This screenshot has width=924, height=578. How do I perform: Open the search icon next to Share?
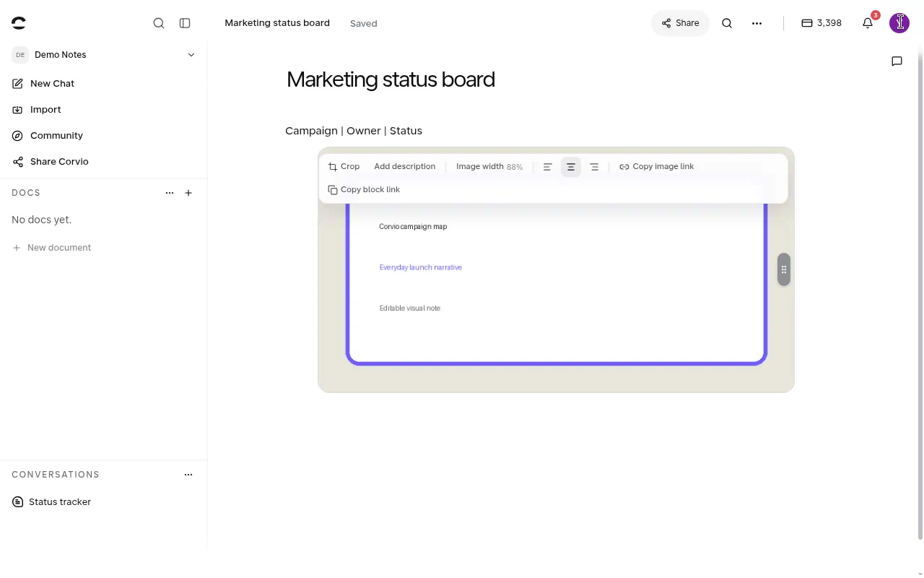[727, 23]
